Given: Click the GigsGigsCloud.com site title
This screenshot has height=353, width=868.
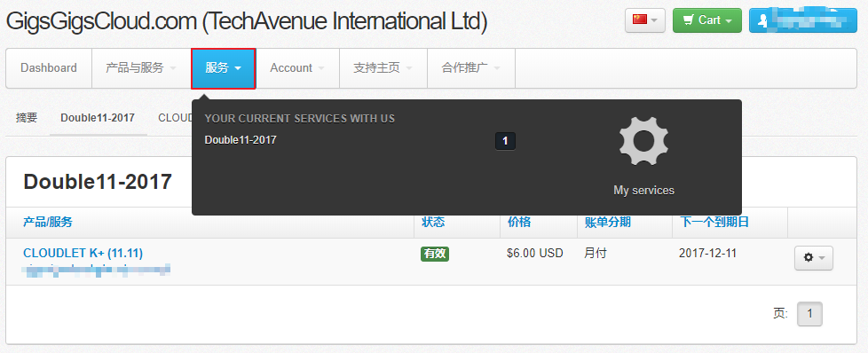Looking at the screenshot, I should tap(247, 21).
